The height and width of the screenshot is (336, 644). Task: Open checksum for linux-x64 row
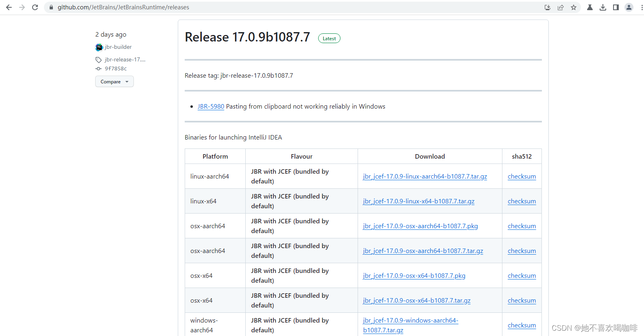pyautogui.click(x=522, y=201)
